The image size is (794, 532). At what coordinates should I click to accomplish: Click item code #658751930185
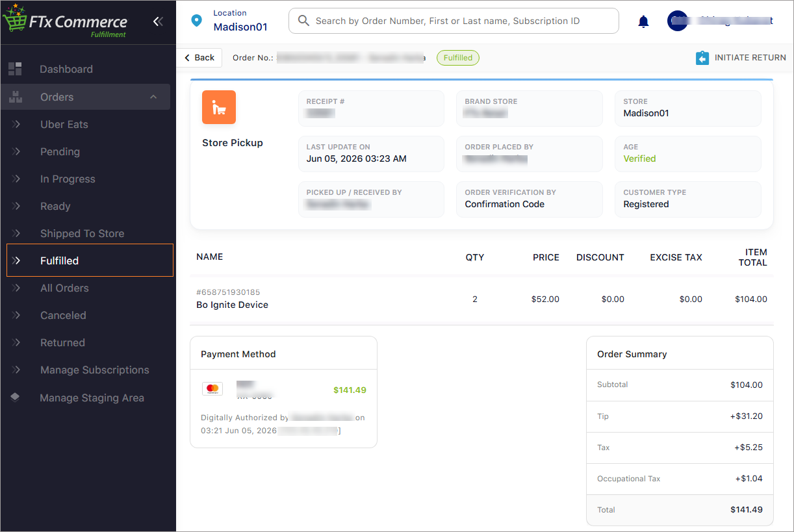pos(228,292)
